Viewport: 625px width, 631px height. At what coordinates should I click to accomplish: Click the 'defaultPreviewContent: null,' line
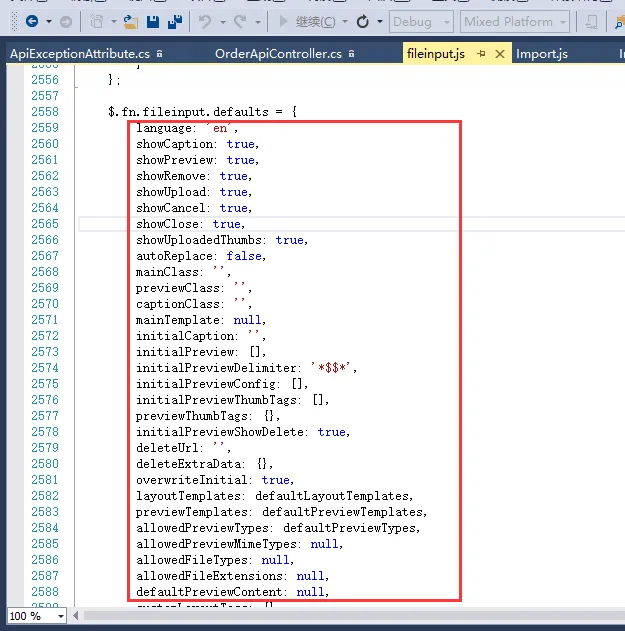(232, 592)
